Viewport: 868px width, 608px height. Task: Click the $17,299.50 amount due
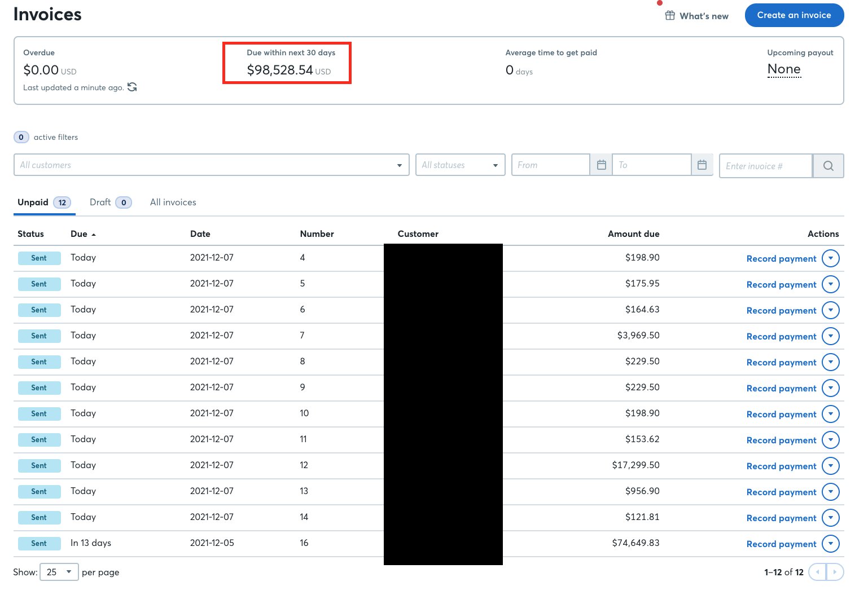[635, 465]
